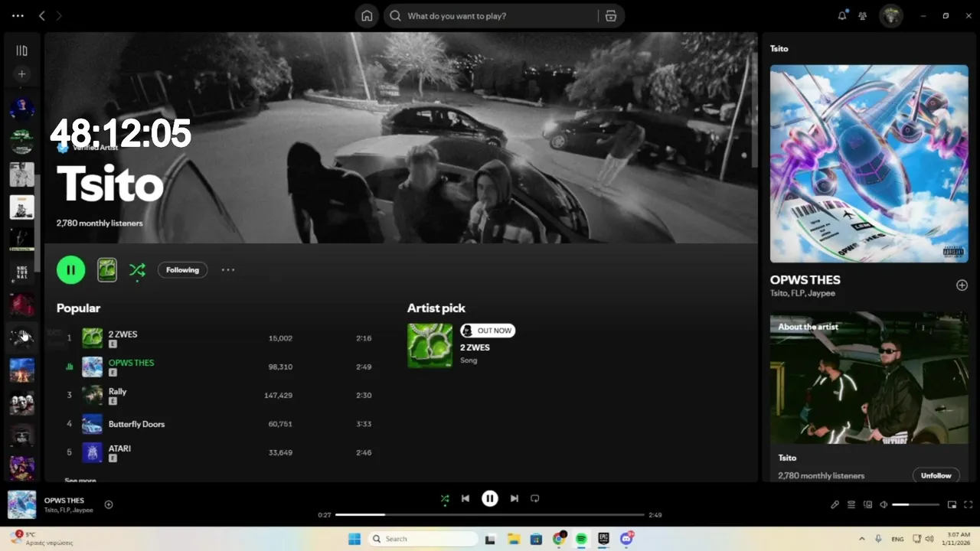The width and height of the screenshot is (980, 551).
Task: Open the notifications bell
Action: coord(842,15)
